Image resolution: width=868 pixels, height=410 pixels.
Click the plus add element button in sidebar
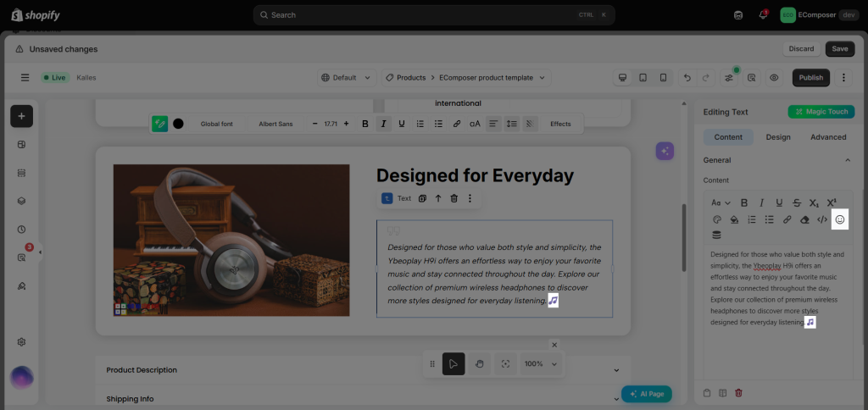[21, 116]
